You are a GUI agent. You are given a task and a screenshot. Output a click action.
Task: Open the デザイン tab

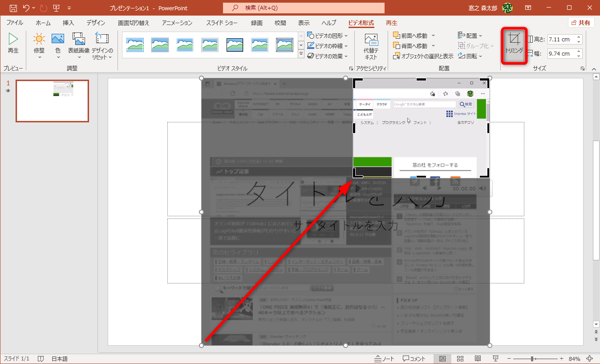pyautogui.click(x=96, y=23)
